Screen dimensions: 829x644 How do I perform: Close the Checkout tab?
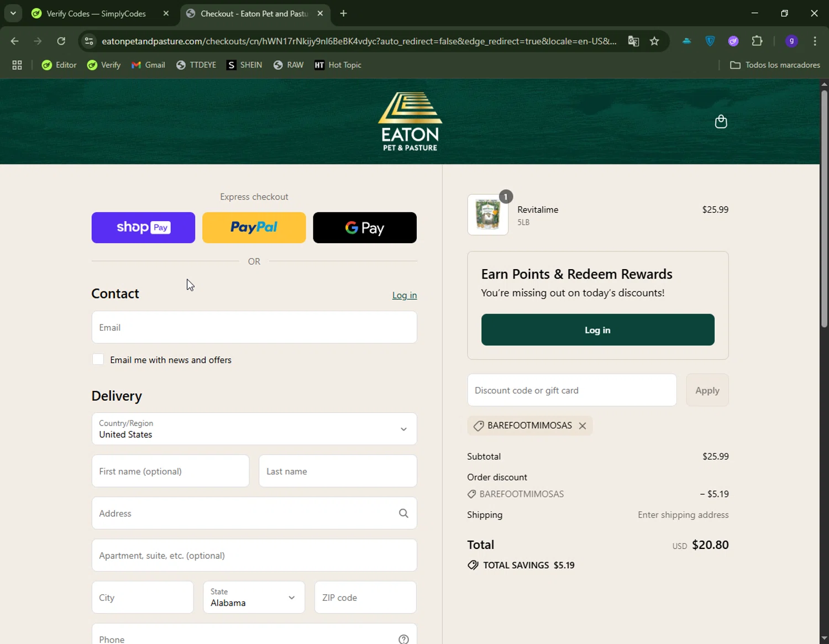coord(320,13)
